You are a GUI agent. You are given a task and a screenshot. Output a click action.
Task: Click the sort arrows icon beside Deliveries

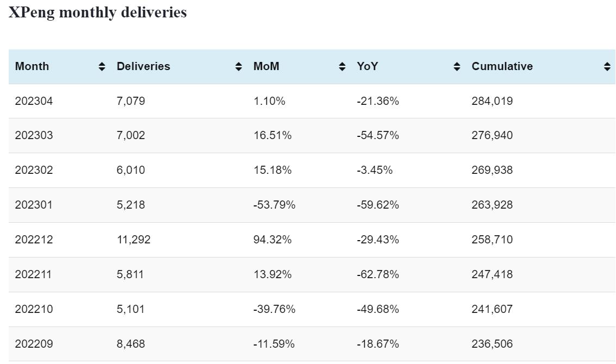(x=238, y=67)
